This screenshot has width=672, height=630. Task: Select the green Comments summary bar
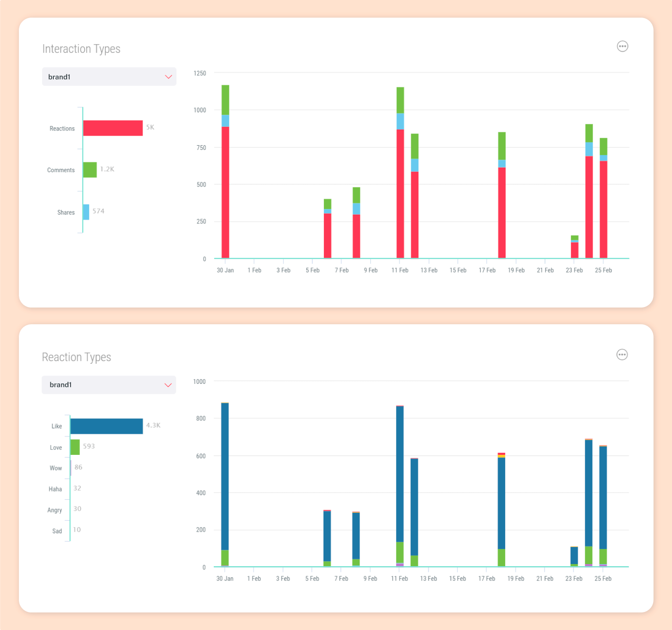[90, 170]
